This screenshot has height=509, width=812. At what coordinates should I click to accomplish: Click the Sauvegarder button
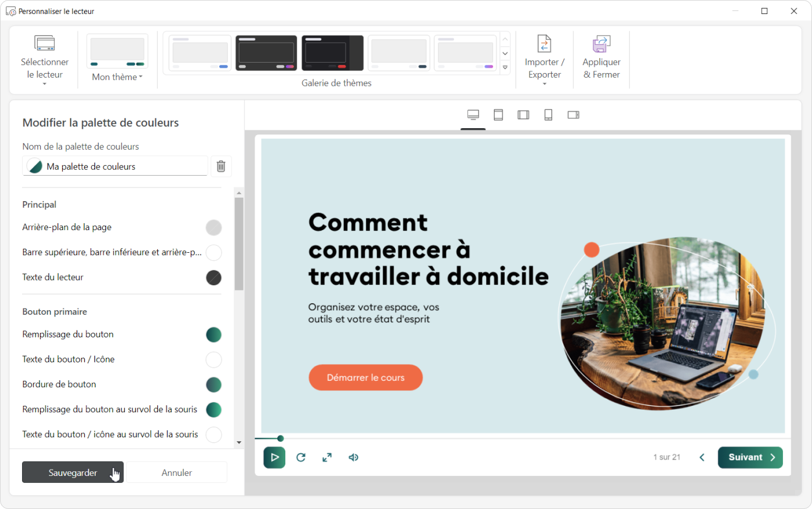(73, 472)
